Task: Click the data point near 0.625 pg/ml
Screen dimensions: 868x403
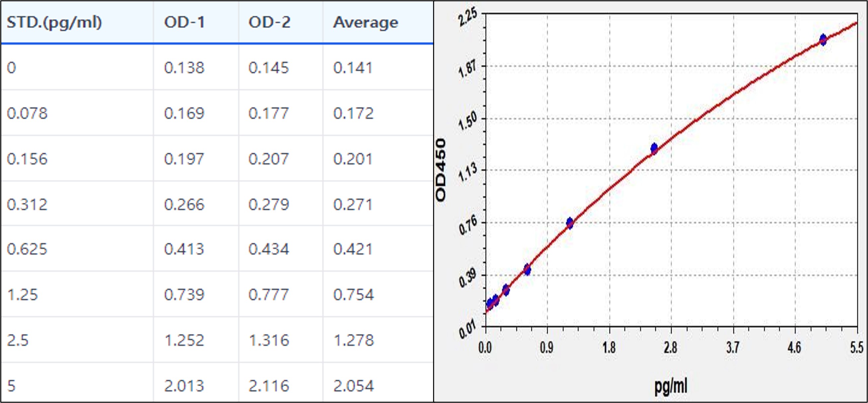Action: pos(527,269)
